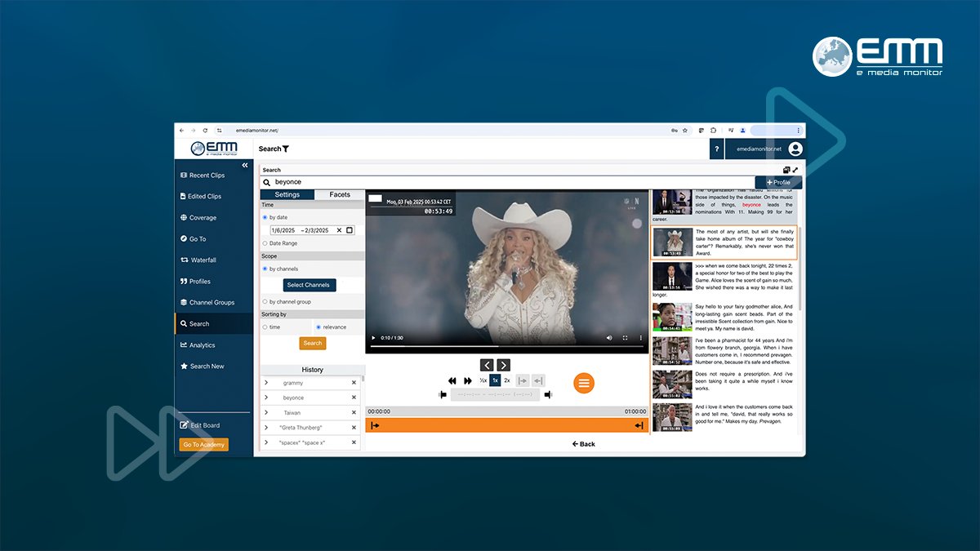Remove Taiwan from search history

coord(354,413)
